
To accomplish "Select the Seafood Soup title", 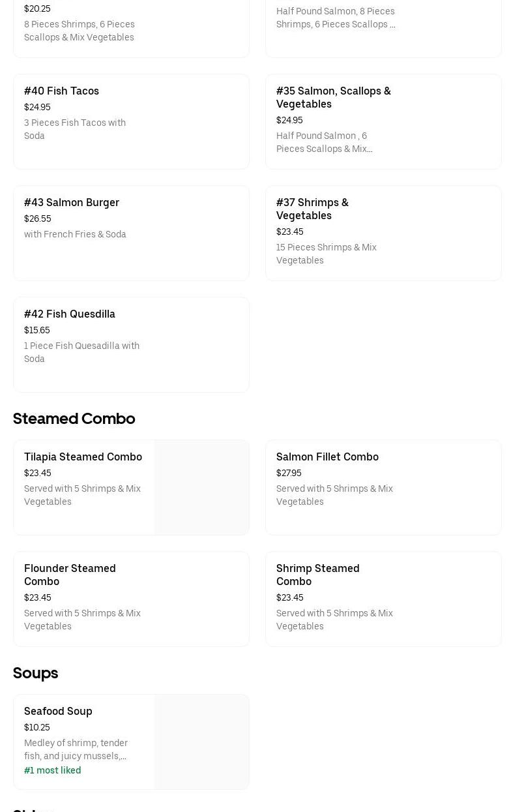I will [58, 712].
